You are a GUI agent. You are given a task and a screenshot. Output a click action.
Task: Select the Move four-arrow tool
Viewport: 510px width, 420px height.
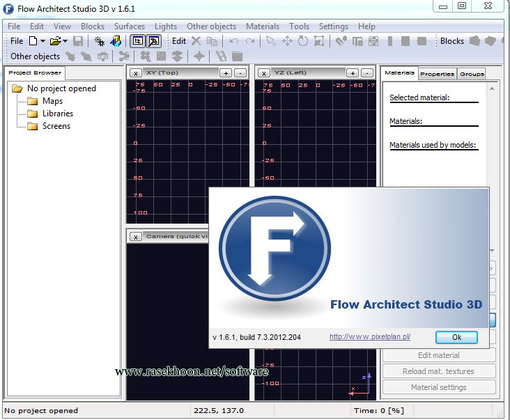pos(287,41)
